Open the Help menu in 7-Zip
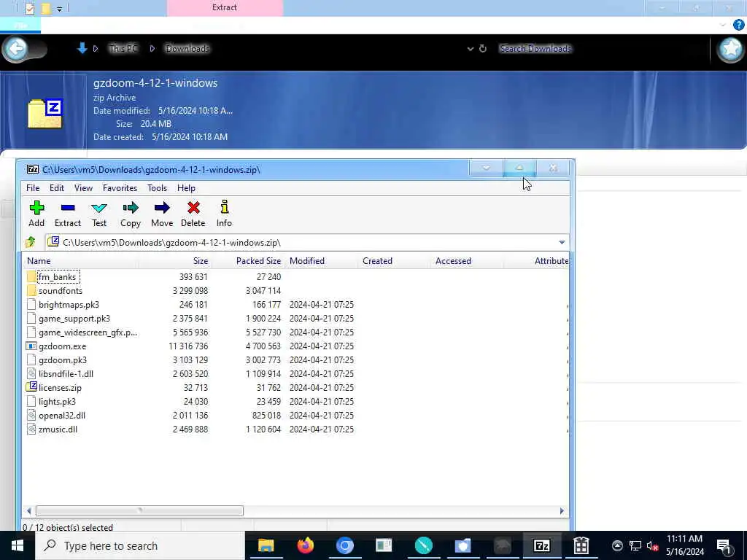This screenshot has width=747, height=560. [x=186, y=188]
